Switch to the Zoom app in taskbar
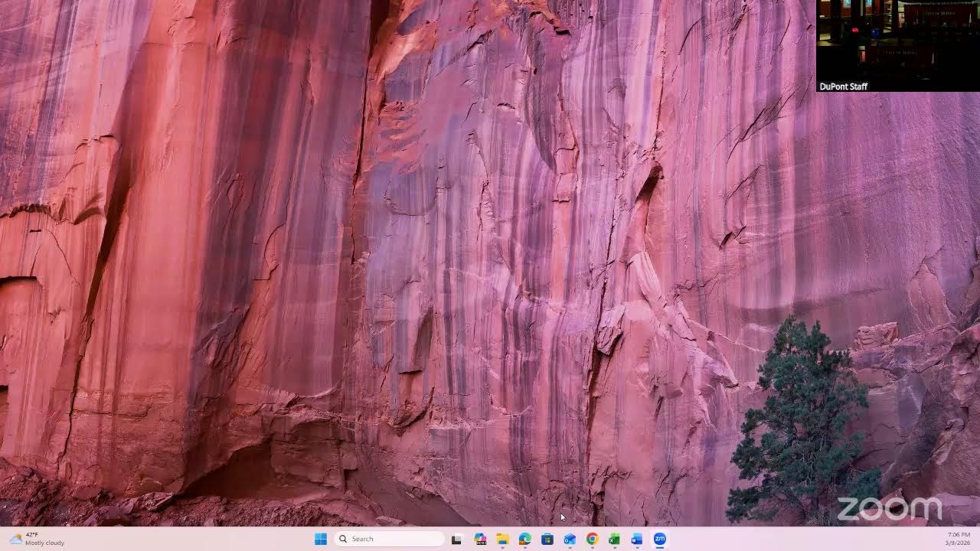Image resolution: width=980 pixels, height=551 pixels. (x=659, y=539)
